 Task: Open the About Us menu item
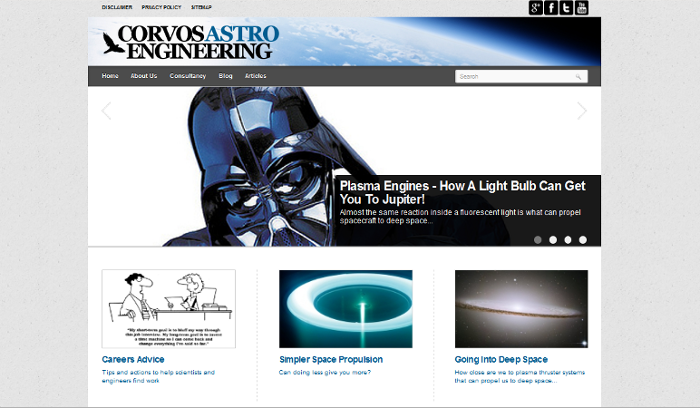(x=144, y=76)
